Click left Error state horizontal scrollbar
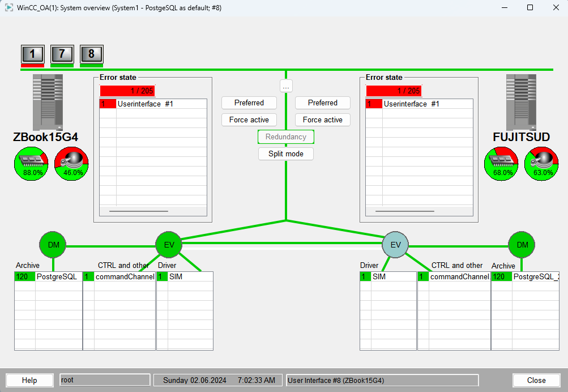The width and height of the screenshot is (568, 392). 139,211
